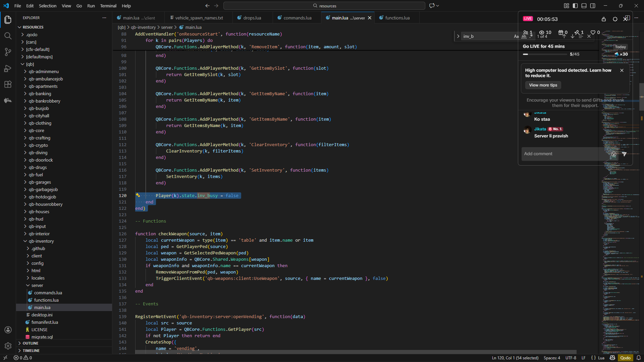644x362 pixels.
Task: Open the Terminal menu
Action: pyautogui.click(x=108, y=6)
